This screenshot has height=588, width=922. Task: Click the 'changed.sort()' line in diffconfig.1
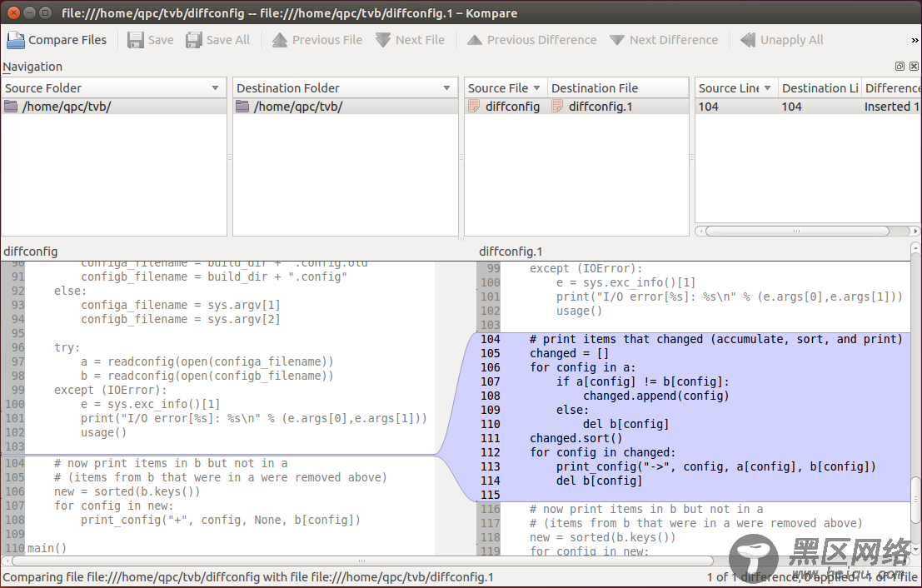point(576,438)
